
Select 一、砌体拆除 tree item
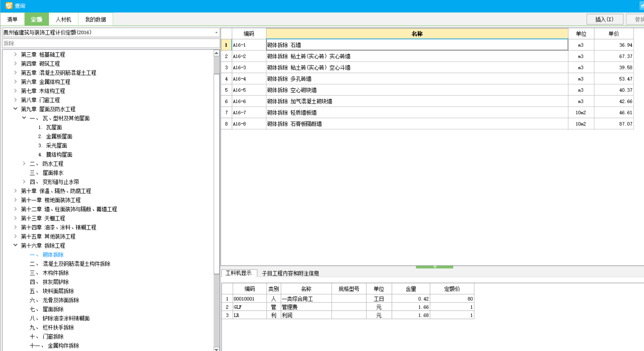pos(46,255)
